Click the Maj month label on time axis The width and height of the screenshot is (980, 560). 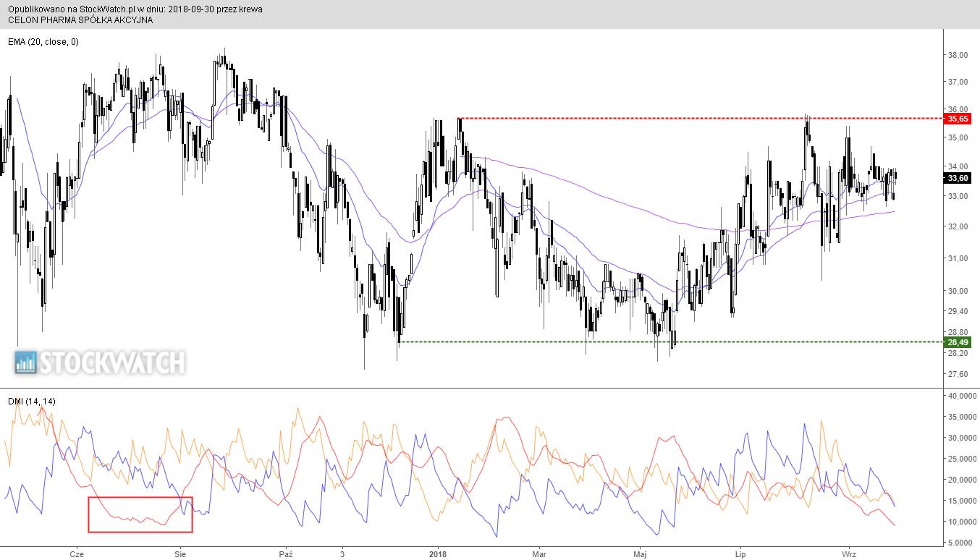click(x=641, y=554)
